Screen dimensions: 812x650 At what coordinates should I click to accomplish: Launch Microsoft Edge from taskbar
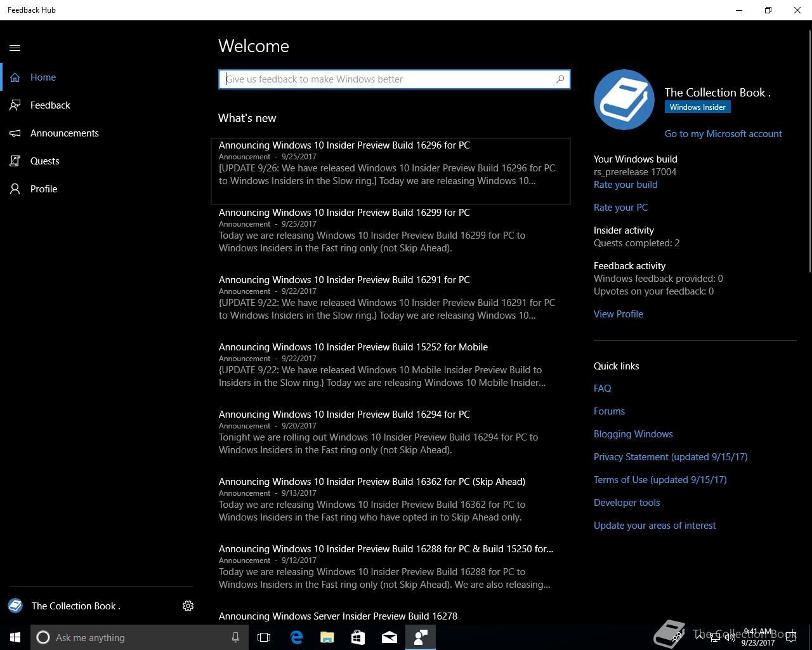pyautogui.click(x=296, y=637)
